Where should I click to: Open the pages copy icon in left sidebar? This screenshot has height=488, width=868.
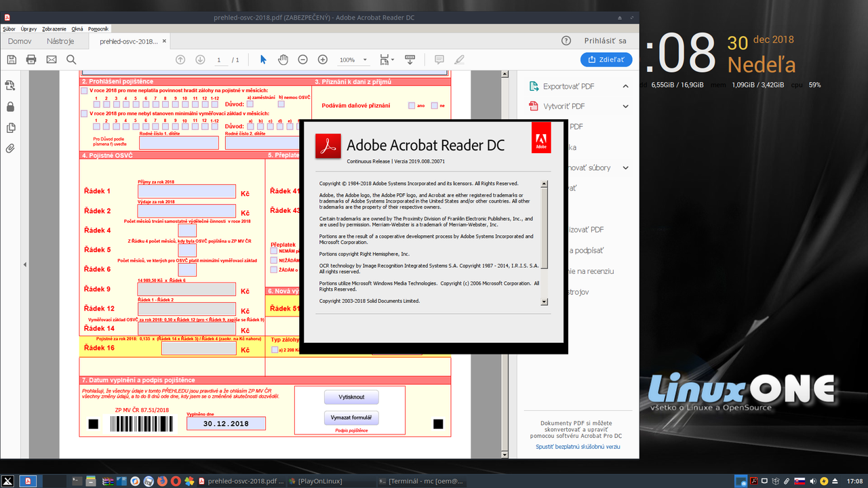10,127
